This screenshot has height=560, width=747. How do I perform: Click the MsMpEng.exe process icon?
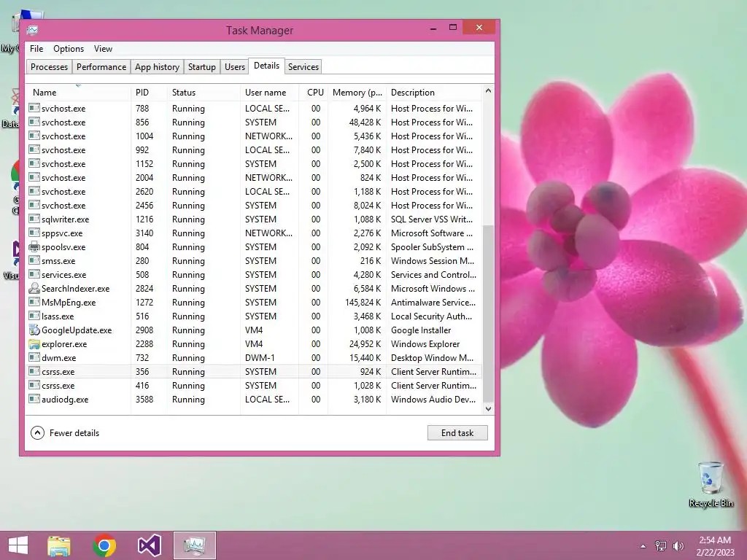(34, 303)
